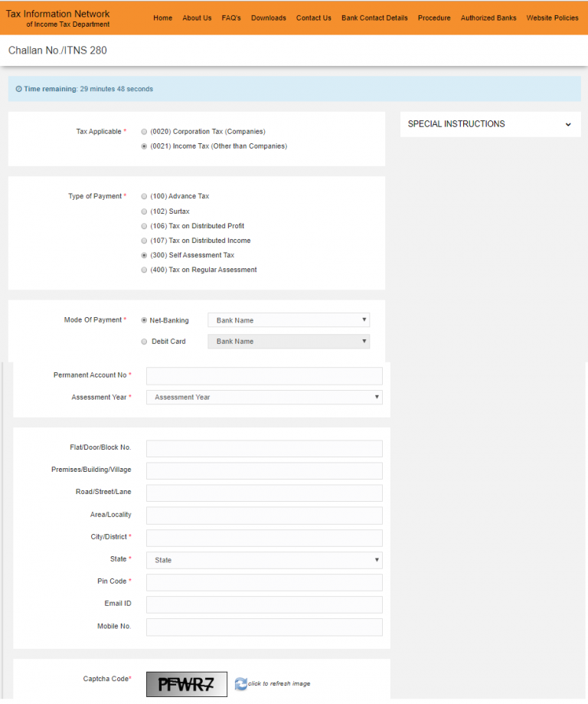This screenshot has width=588, height=704.
Task: Open the Net-Banking Bank Name dropdown
Action: (x=289, y=320)
